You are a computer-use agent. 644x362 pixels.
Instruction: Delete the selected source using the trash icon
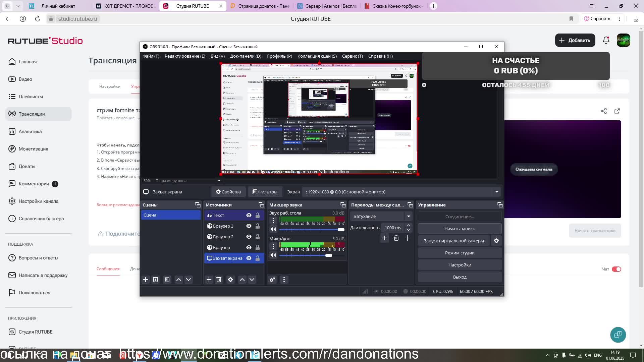coord(219,280)
